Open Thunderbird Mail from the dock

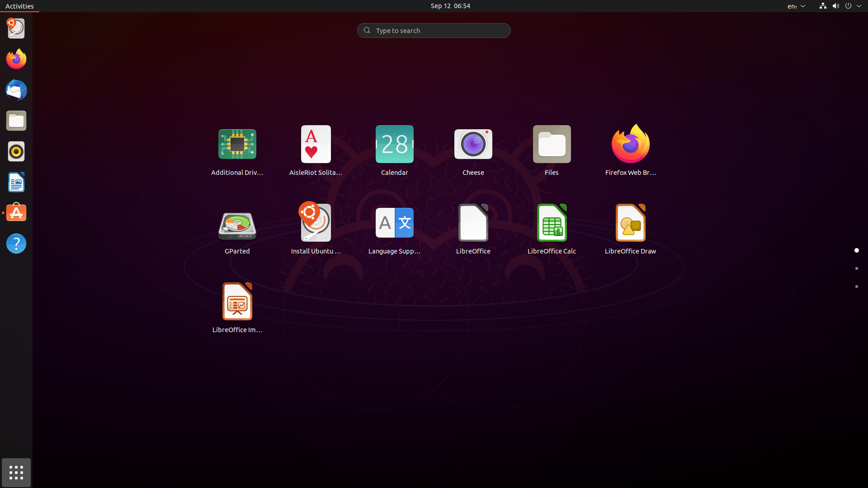pos(16,90)
